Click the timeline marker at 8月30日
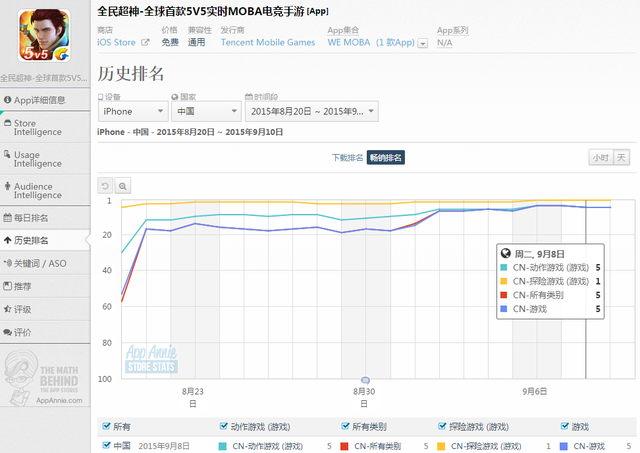The width and height of the screenshot is (640, 453). tap(365, 381)
